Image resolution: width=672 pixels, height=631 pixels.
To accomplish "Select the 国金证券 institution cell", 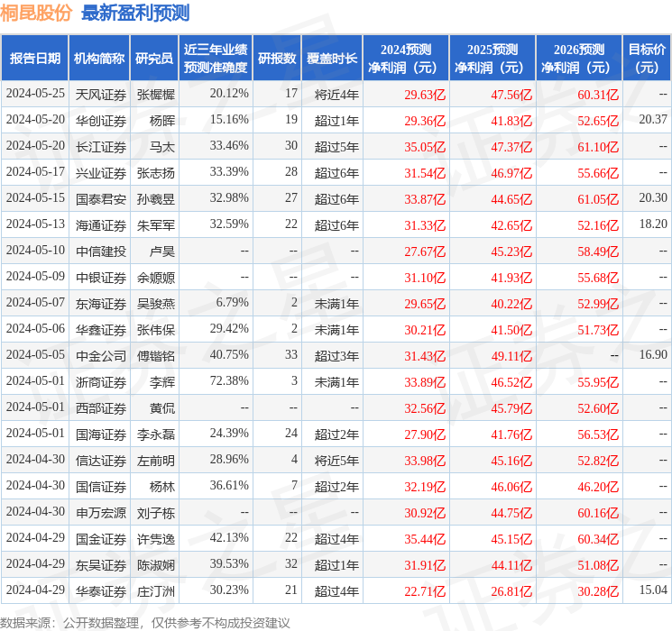I will (101, 539).
